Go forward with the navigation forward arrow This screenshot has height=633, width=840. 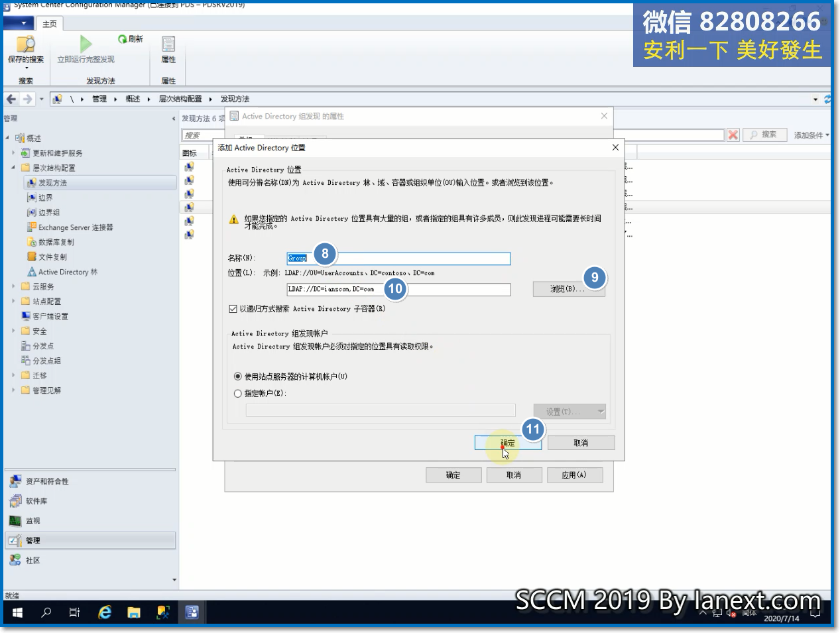27,99
